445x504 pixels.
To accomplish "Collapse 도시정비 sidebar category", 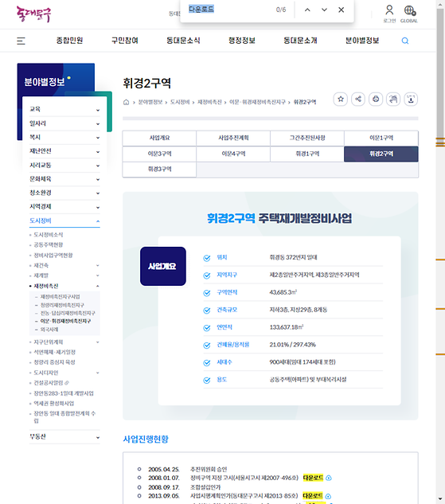I will point(64,221).
